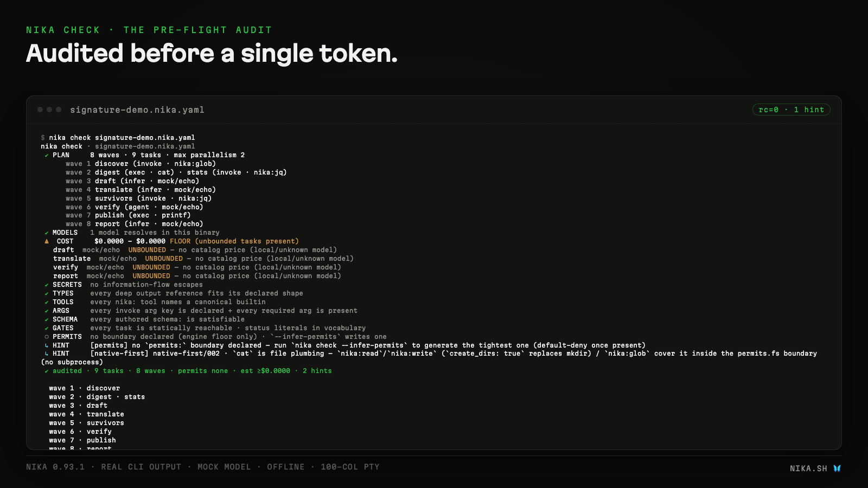Click the green checkmark beside MODELS
The image size is (868, 488).
tap(47, 233)
